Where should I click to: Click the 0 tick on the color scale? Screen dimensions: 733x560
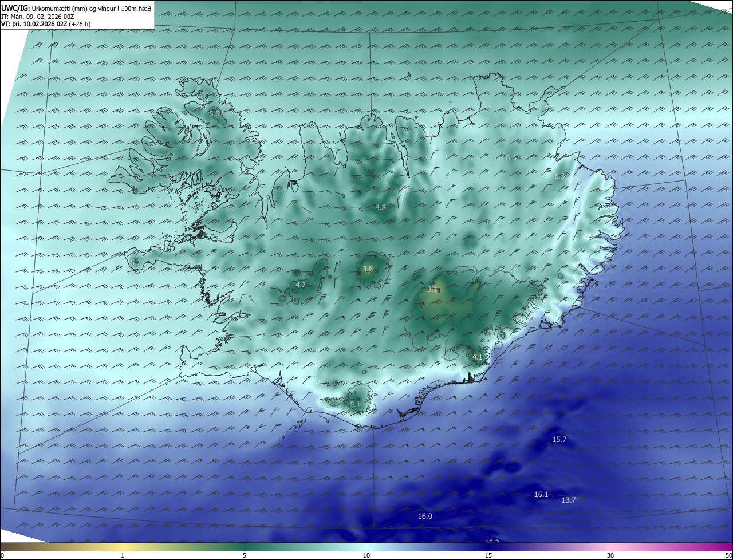[x=2, y=555]
